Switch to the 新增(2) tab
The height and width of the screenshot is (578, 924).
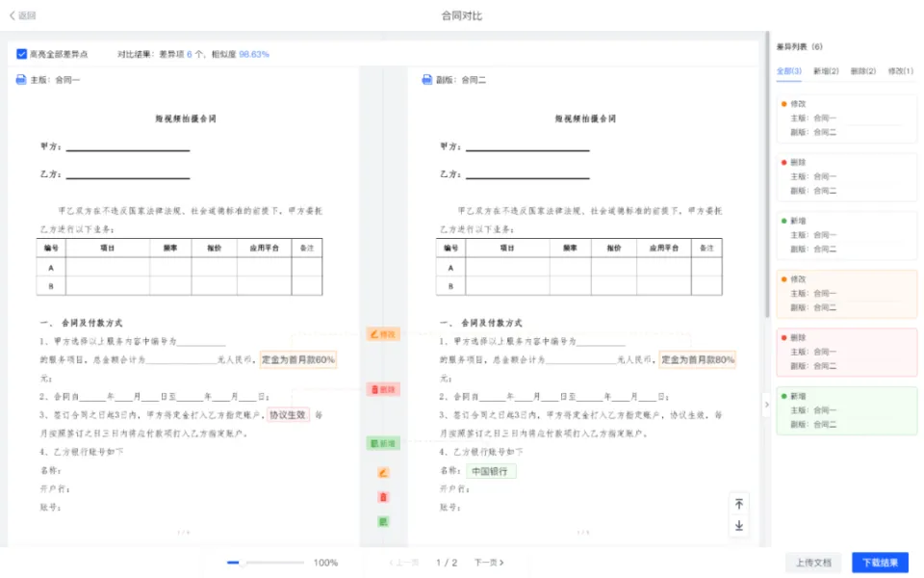tap(826, 71)
